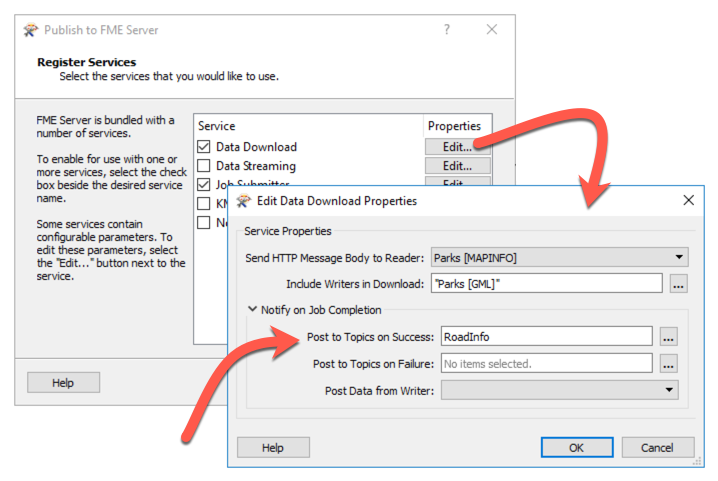The height and width of the screenshot is (481, 718).
Task: Click ellipsis button beside Post to Topics on Success
Action: pyautogui.click(x=669, y=337)
